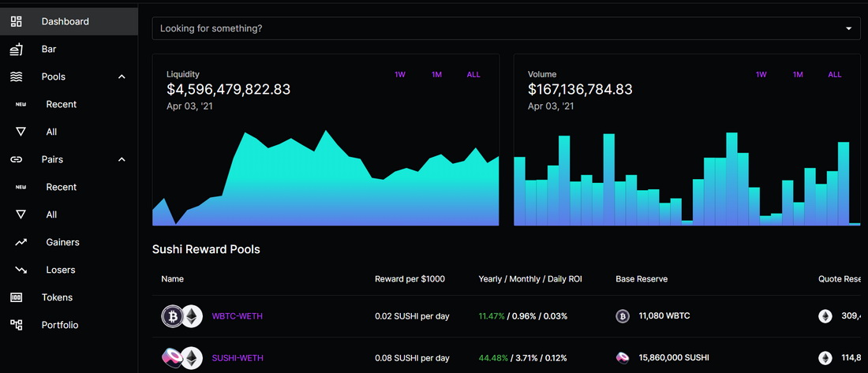Sort by Yearly / Monthly / Daily ROI
Viewport: 868px width, 373px height.
(x=529, y=279)
